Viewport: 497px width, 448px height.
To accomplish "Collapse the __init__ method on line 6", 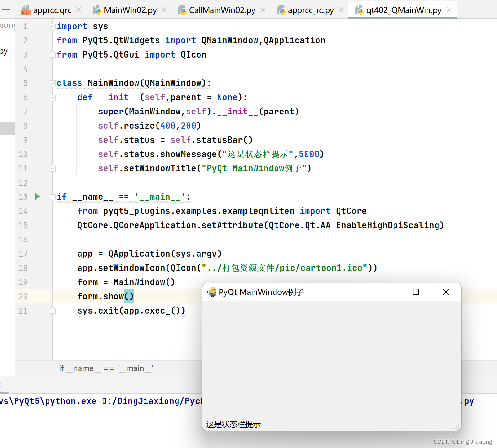I will (x=53, y=98).
